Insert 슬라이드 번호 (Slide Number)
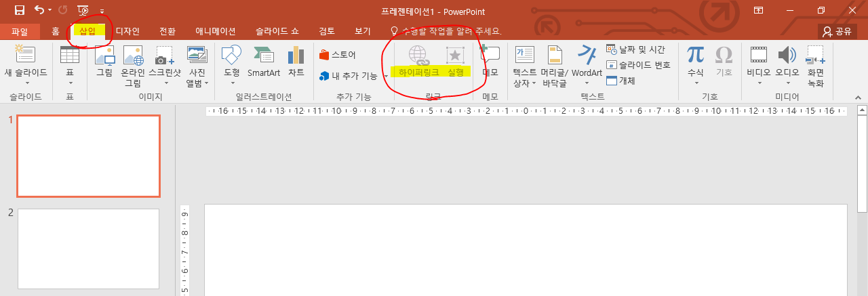The image size is (868, 296). [x=638, y=65]
